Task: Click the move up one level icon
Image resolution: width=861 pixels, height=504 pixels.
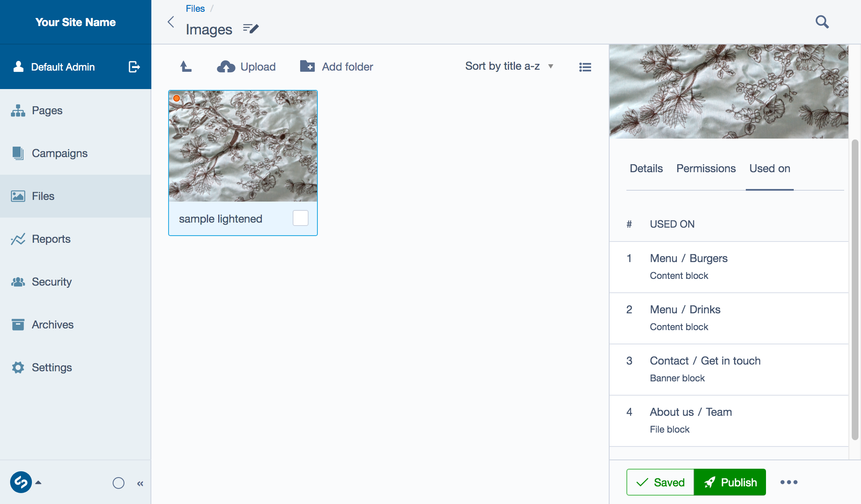Action: tap(186, 66)
